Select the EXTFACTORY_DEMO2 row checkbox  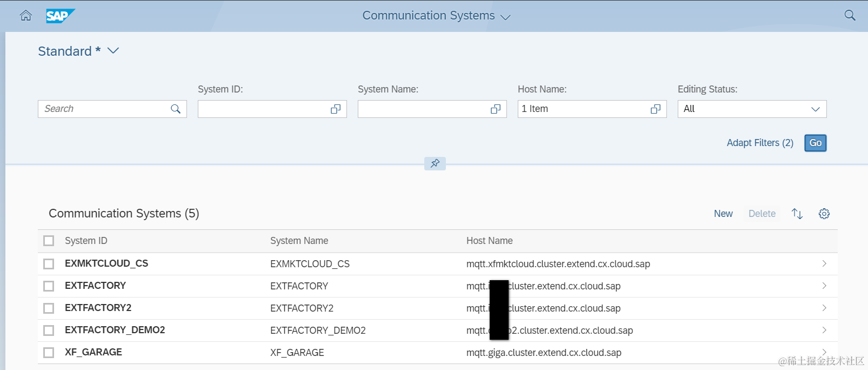[x=49, y=331]
